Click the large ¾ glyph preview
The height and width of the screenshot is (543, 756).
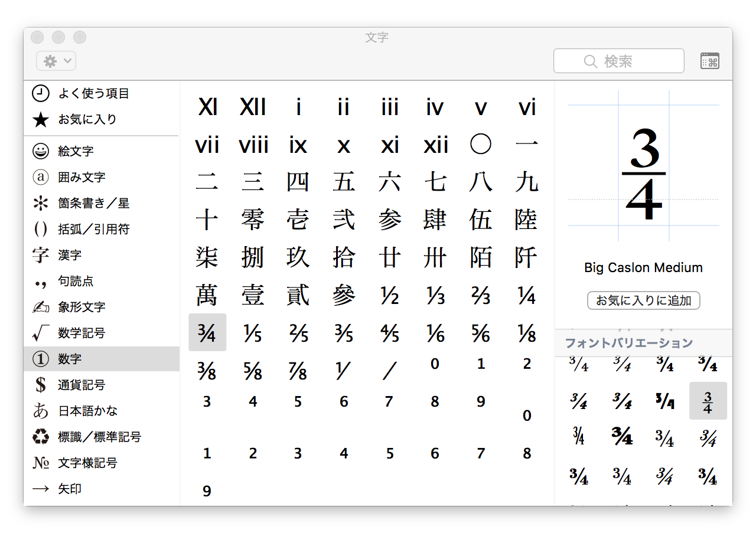click(644, 175)
